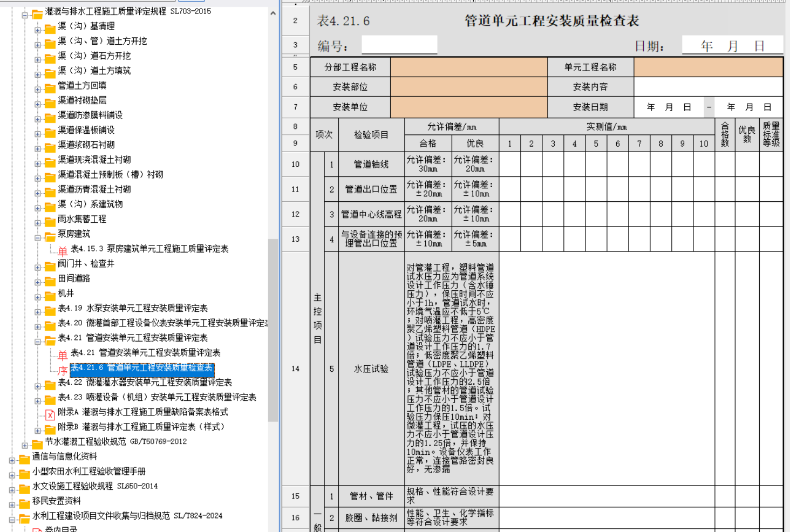
Task: Click the document icon beside 附录A
Action: 50,414
